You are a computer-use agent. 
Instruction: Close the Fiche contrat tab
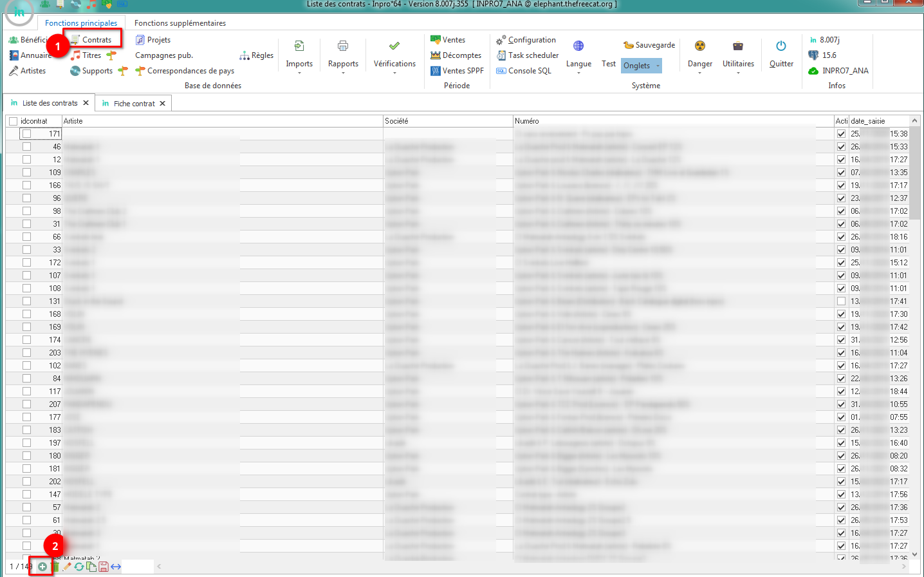(x=162, y=104)
